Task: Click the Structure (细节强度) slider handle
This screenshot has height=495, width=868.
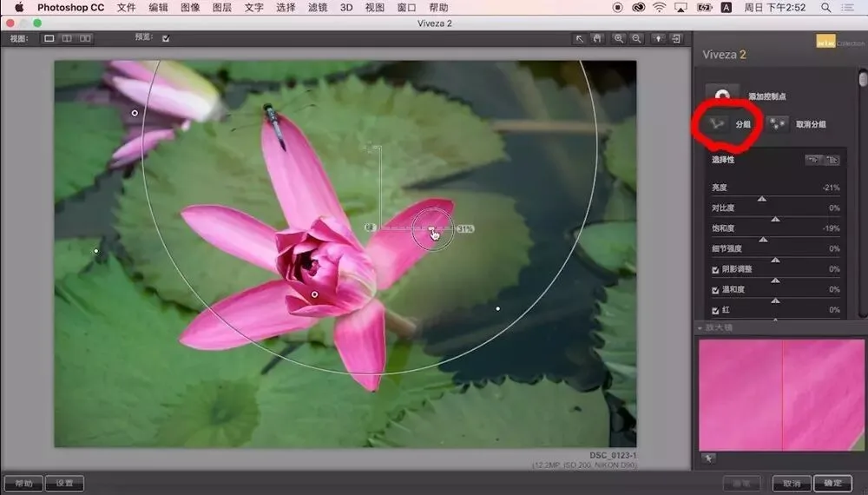Action: coord(775,260)
